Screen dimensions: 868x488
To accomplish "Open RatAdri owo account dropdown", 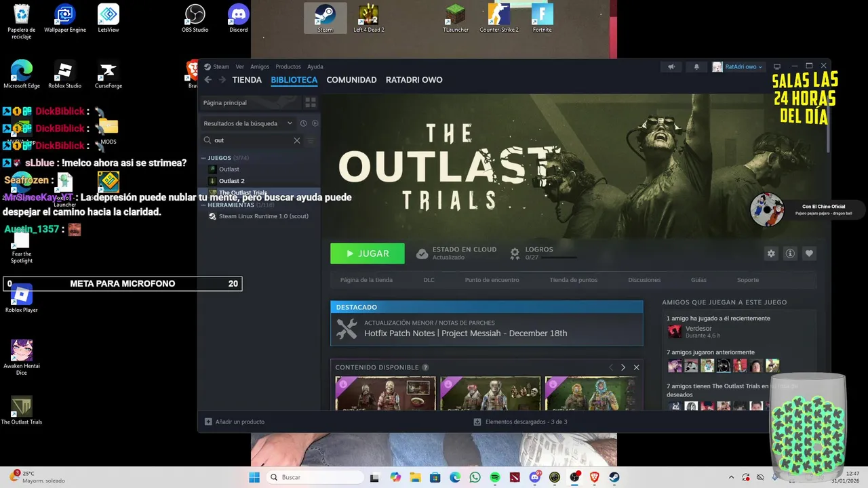I will [x=738, y=66].
